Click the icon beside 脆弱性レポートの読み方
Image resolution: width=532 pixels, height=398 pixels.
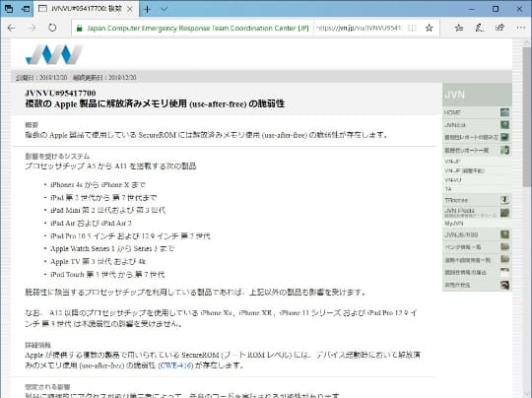[x=504, y=137]
